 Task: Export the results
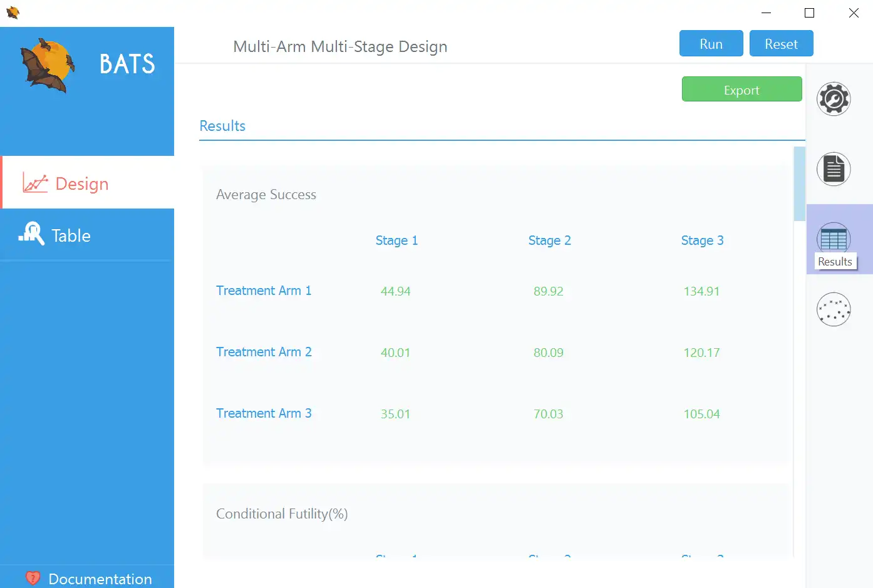pos(741,90)
